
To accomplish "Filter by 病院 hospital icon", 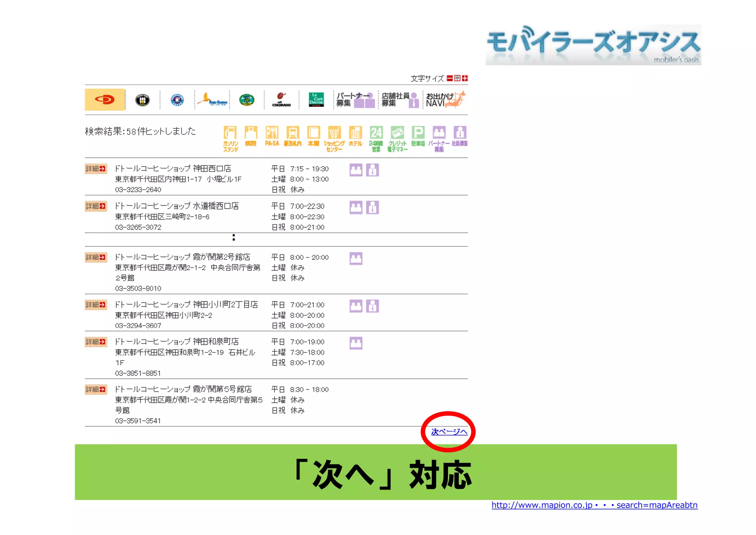I will tap(251, 136).
